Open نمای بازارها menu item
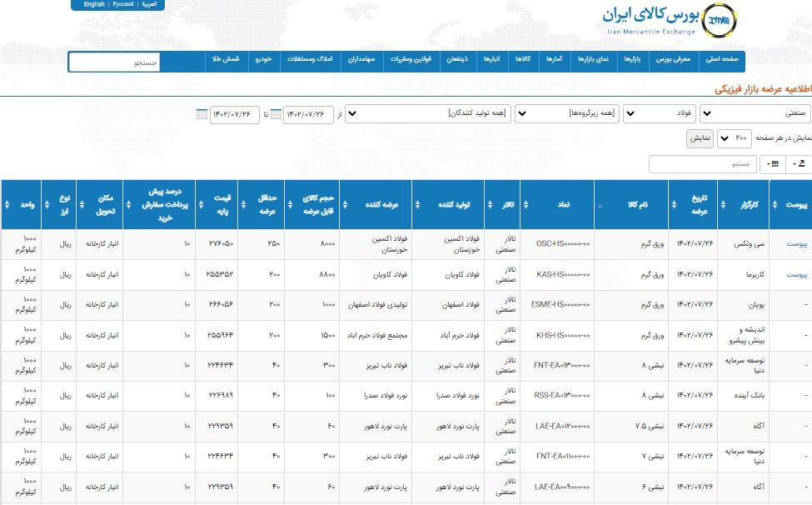The image size is (812, 505). (594, 59)
